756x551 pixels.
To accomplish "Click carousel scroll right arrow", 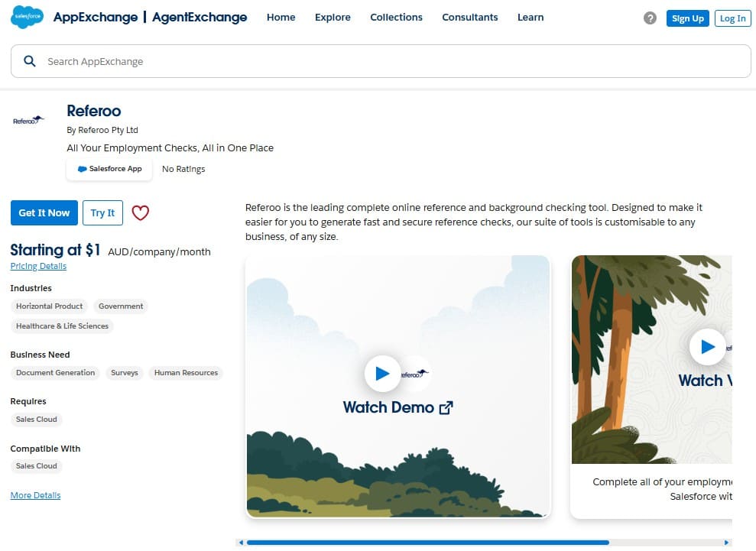I will 727,543.
